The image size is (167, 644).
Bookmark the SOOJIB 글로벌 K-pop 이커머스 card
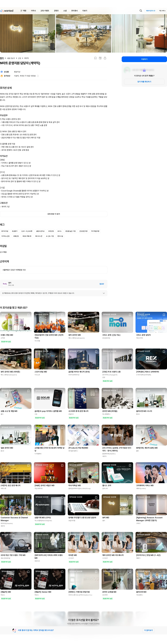[62, 391]
